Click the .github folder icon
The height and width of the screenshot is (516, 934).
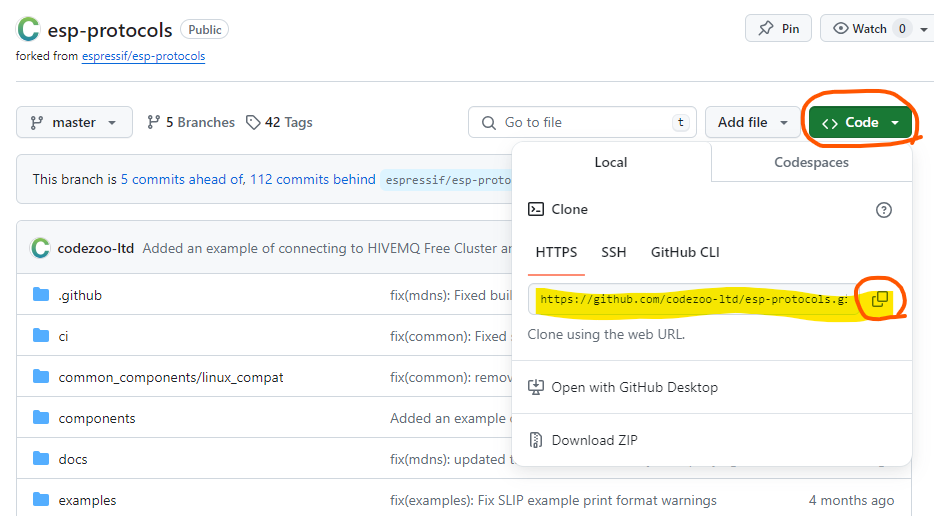pyautogui.click(x=41, y=294)
